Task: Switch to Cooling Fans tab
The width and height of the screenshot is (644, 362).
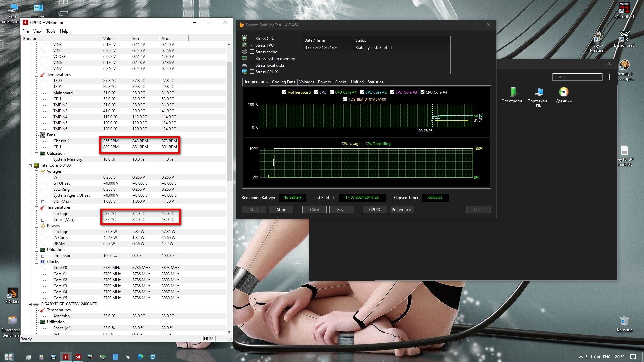Action: point(283,82)
